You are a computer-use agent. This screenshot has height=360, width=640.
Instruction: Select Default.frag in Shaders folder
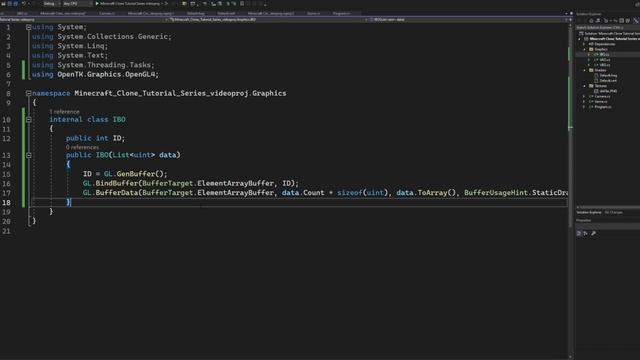(608, 76)
